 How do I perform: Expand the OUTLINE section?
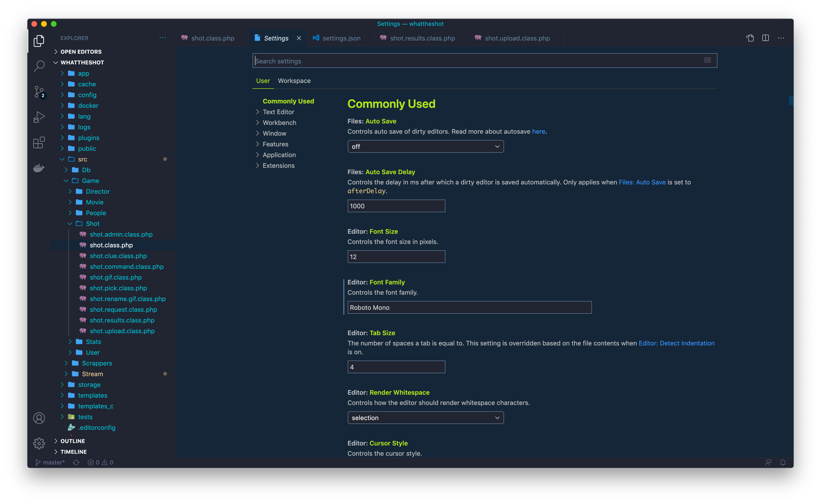pos(73,441)
